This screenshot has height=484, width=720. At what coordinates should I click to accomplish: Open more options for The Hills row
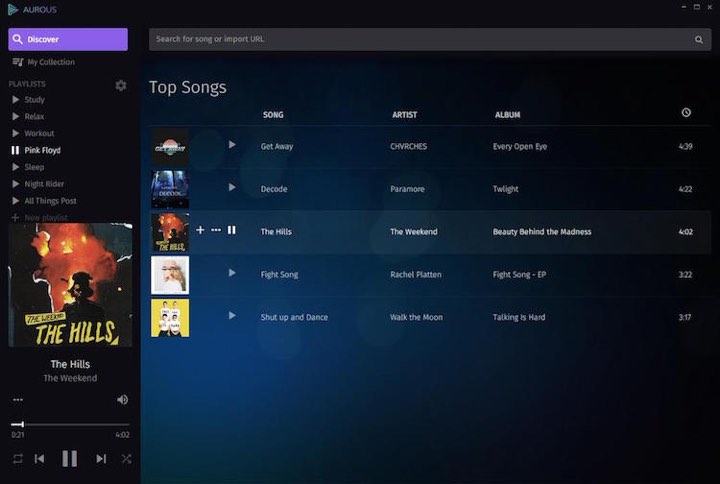coord(216,230)
